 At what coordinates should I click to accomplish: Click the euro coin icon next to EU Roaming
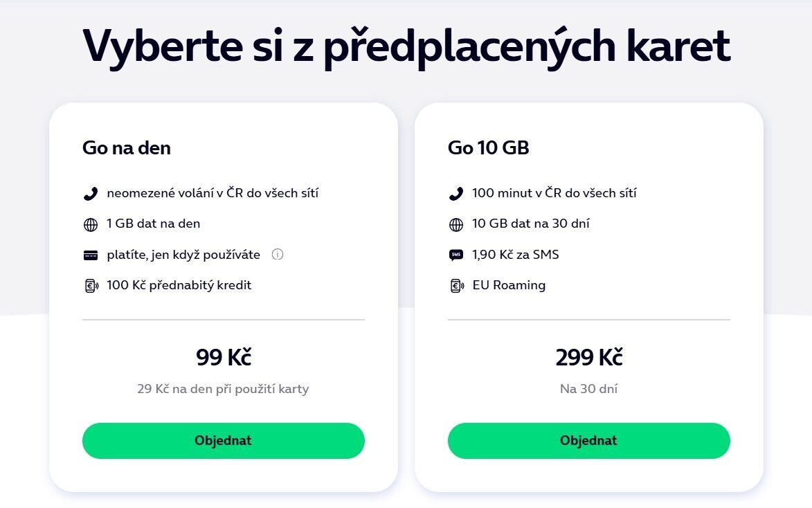456,284
